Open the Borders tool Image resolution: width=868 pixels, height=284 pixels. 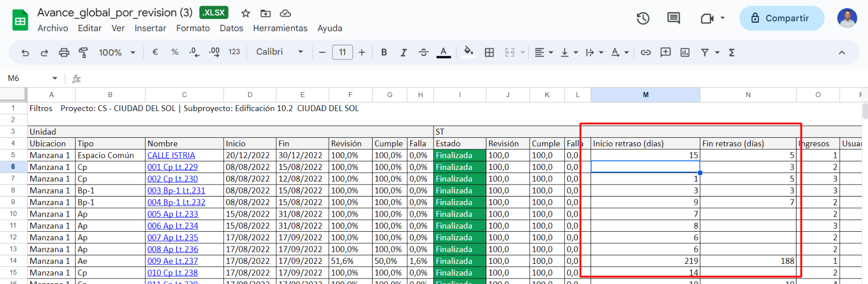(x=489, y=52)
